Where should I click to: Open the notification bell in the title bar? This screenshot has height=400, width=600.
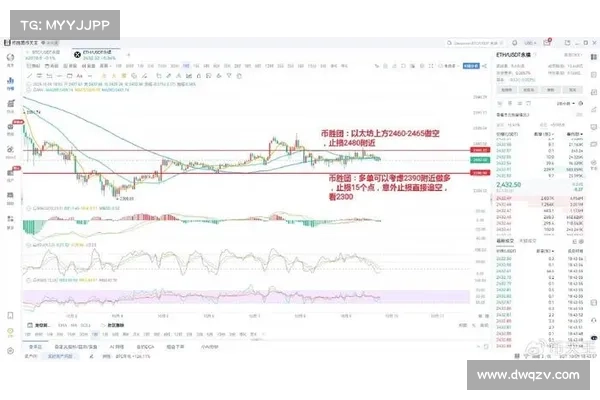(515, 43)
